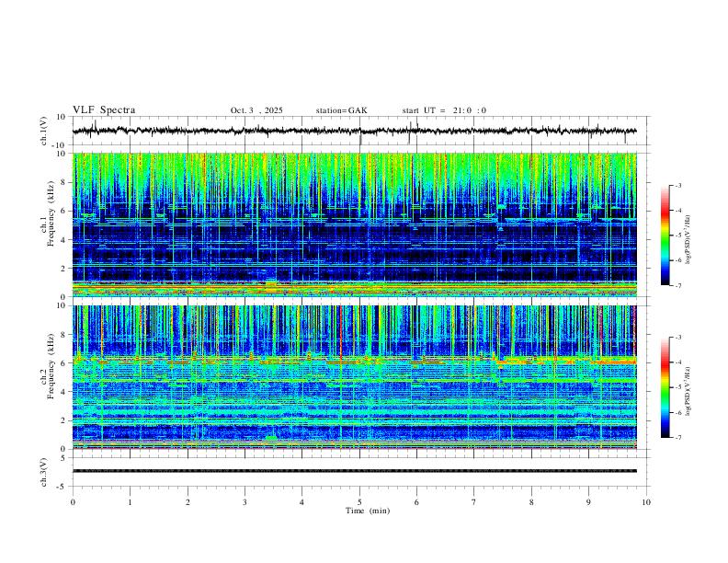Click time axis tick label "9"
Image resolution: width=728 pixels, height=563 pixels.
pyautogui.click(x=588, y=502)
